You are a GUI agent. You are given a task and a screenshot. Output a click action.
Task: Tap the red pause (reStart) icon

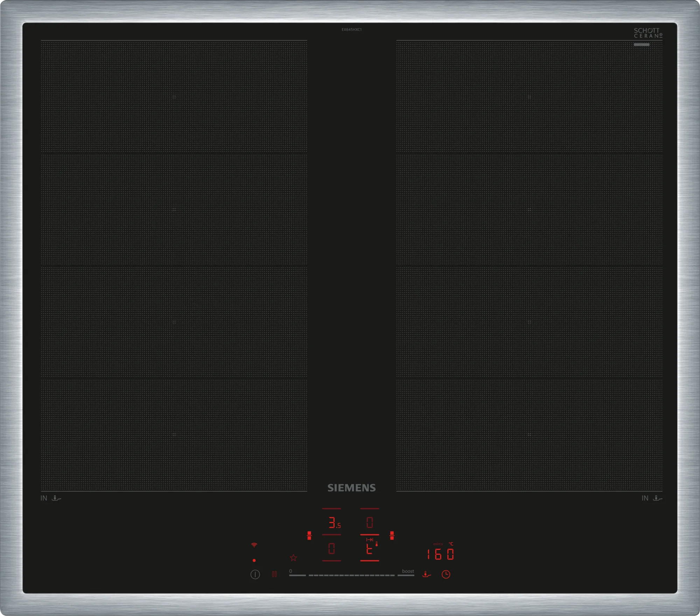click(x=274, y=574)
